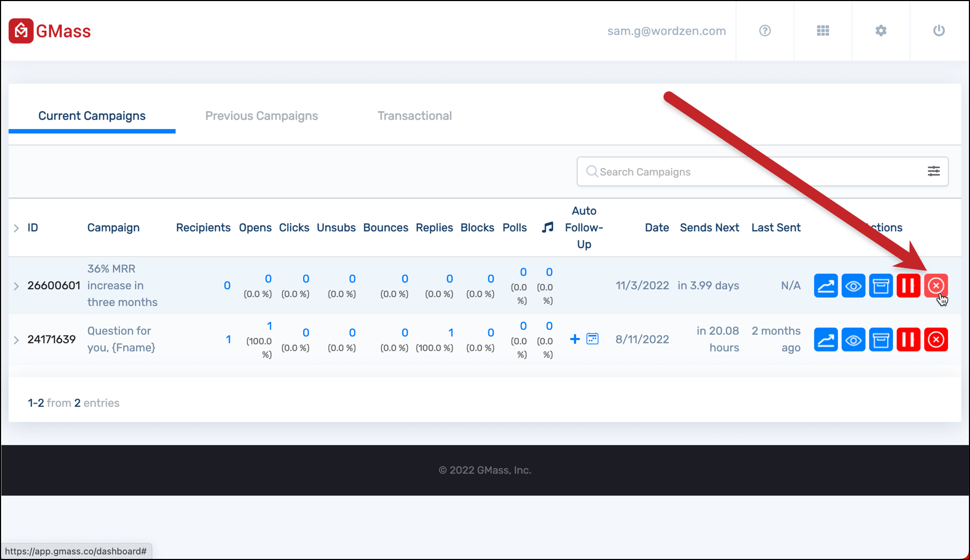Click date 11/3/2022 cell

[x=642, y=285]
